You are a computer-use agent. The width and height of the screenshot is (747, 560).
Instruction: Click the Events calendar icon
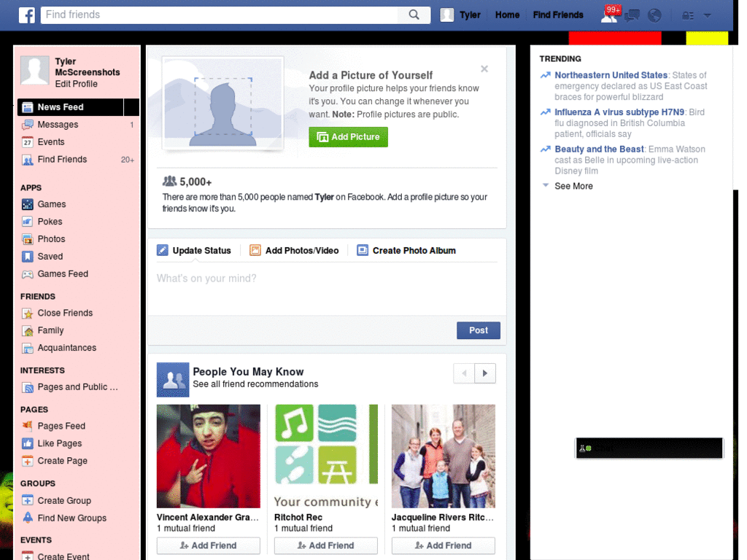pos(28,142)
